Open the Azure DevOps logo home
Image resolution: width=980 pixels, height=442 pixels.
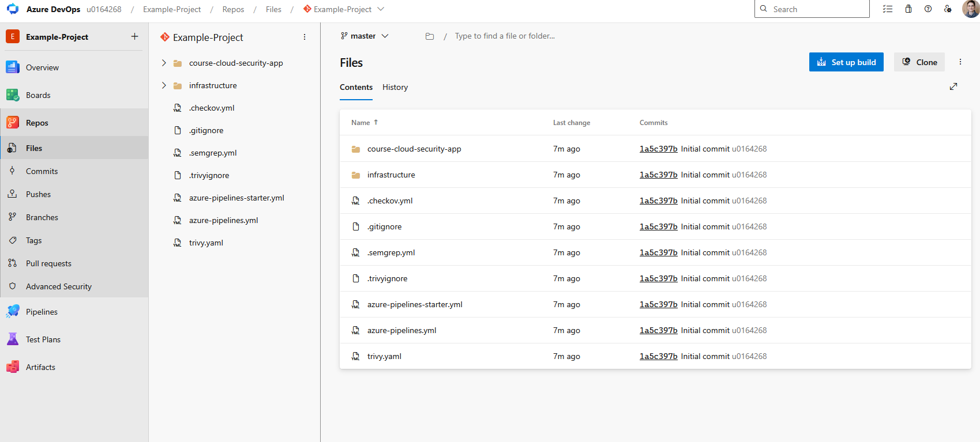13,9
